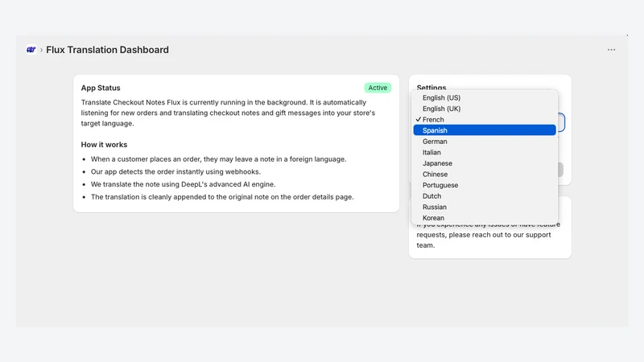Screen dimensions: 644x362
Task: Click the Flux app logo icon
Action: click(31, 50)
